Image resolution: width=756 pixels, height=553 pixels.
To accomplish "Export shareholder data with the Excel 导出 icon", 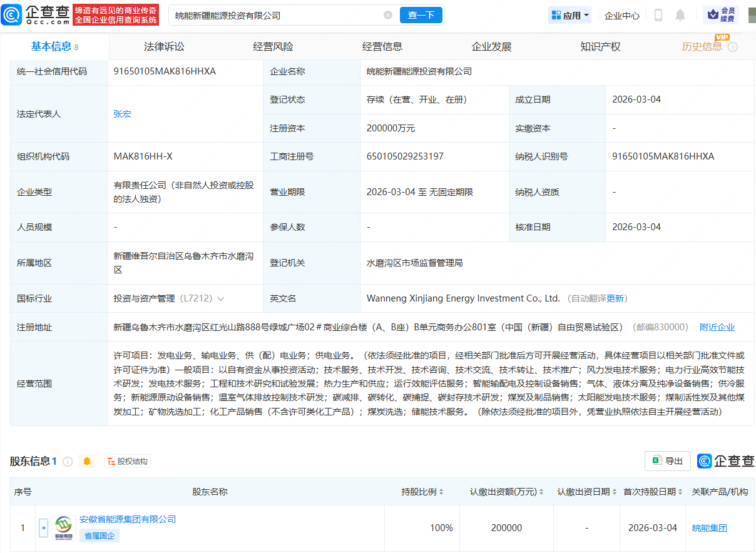I will click(667, 461).
